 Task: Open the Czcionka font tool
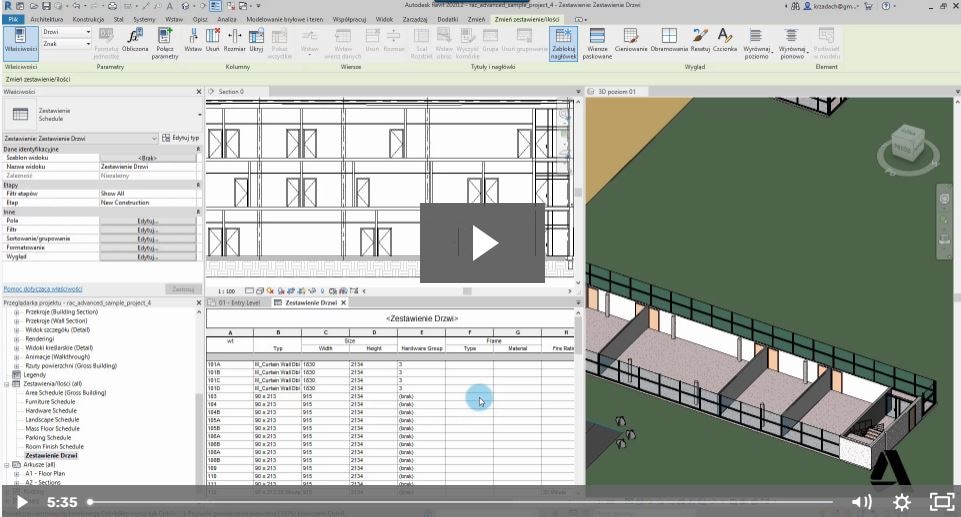click(725, 40)
